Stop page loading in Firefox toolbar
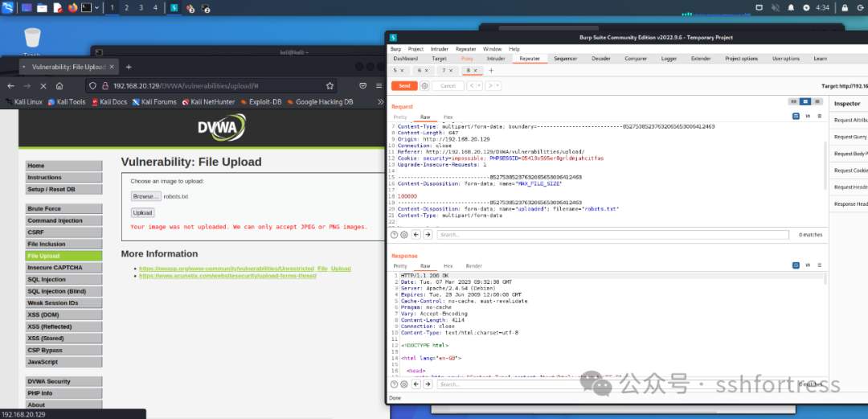The width and height of the screenshot is (868, 419). 43,86
